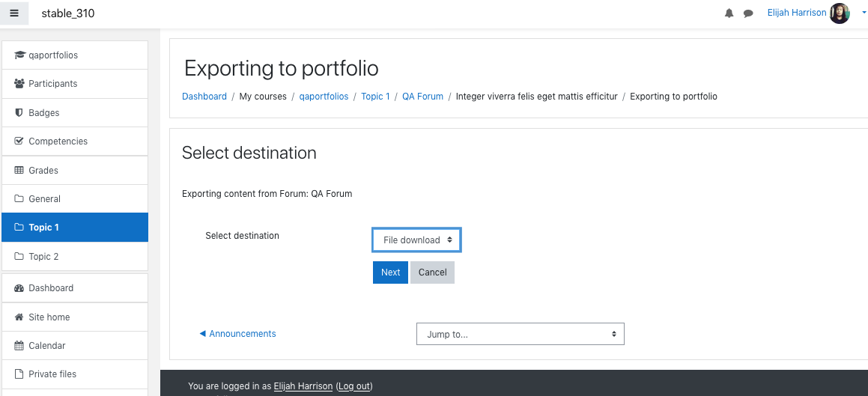Open the messages speech bubble icon
Viewport: 868px width, 396px height.
point(748,13)
